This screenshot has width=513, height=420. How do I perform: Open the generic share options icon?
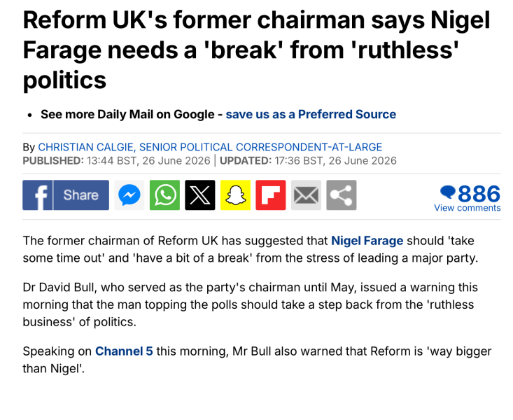point(342,195)
